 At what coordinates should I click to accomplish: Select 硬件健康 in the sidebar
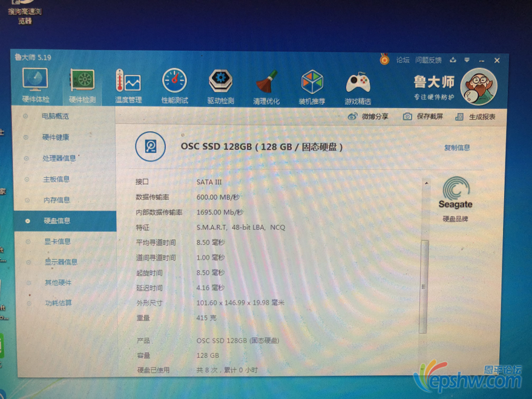56,137
